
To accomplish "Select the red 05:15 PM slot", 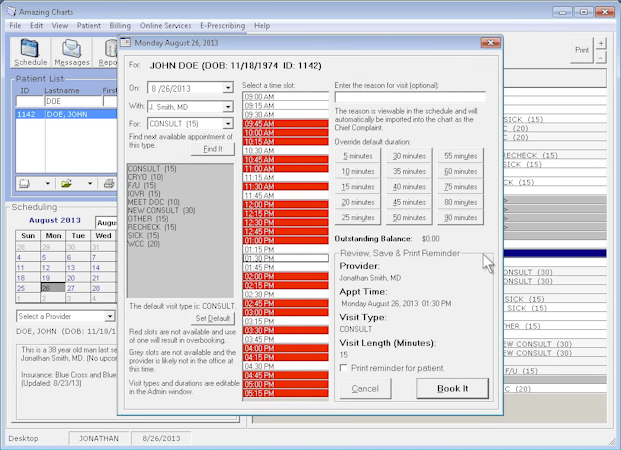I will tap(286, 393).
